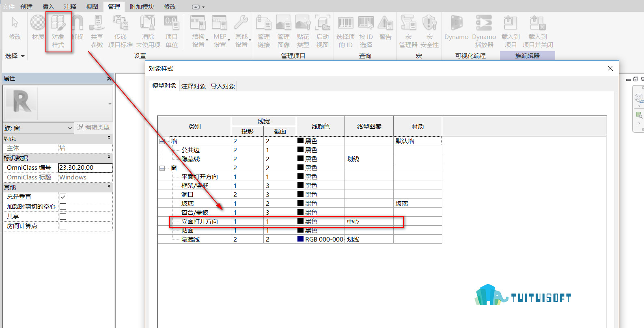The width and height of the screenshot is (644, 328).
Task: Switch to the 创建 ribbon tab
Action: (x=26, y=6)
